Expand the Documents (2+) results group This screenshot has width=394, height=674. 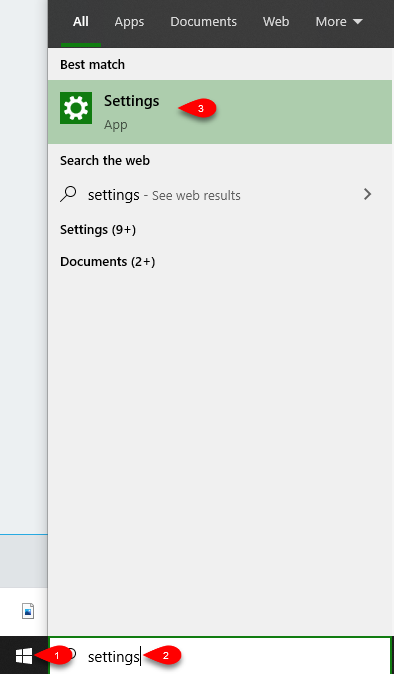[x=107, y=261]
